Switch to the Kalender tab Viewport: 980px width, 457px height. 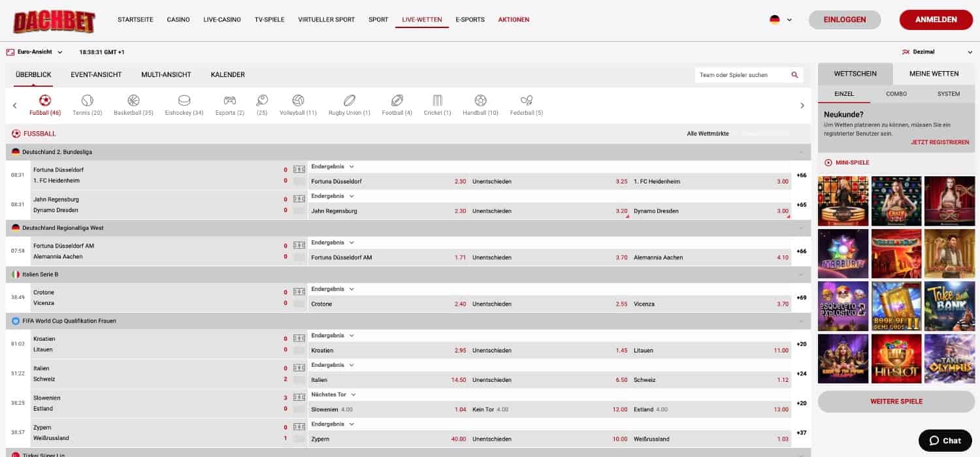pyautogui.click(x=228, y=74)
